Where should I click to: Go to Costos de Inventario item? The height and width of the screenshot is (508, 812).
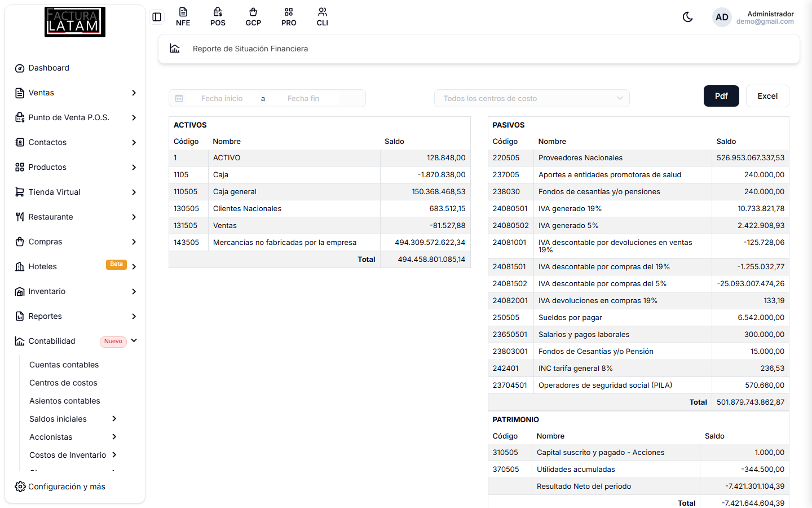tap(68, 455)
